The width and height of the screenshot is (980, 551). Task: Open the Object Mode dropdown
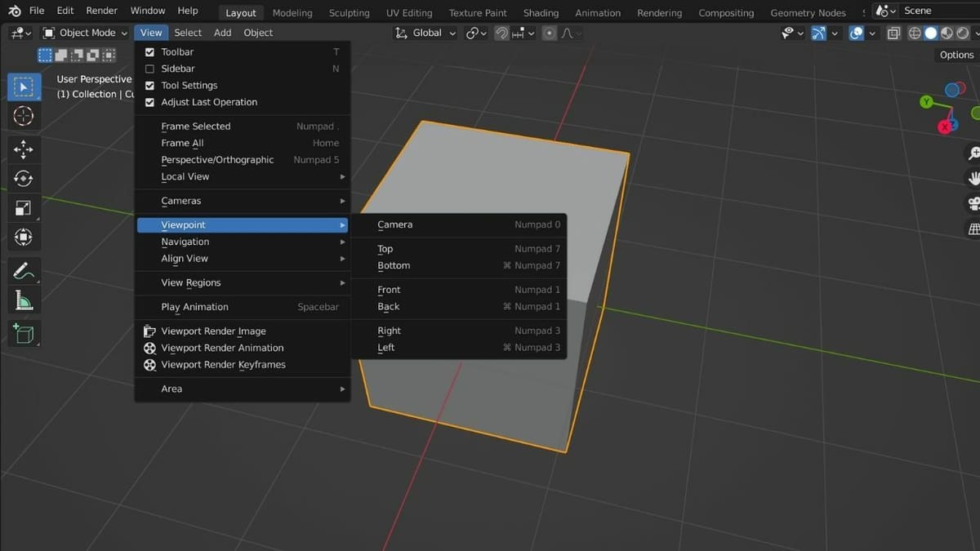click(85, 33)
